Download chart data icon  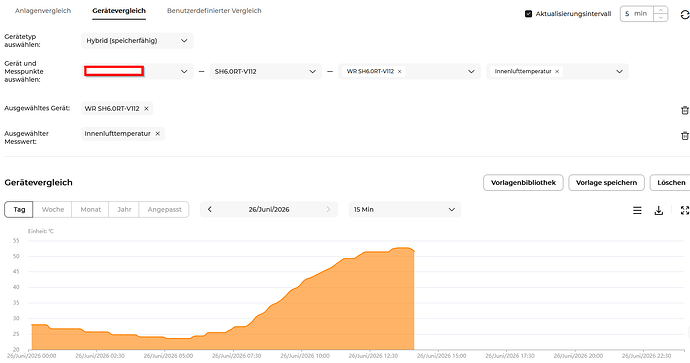pos(659,211)
